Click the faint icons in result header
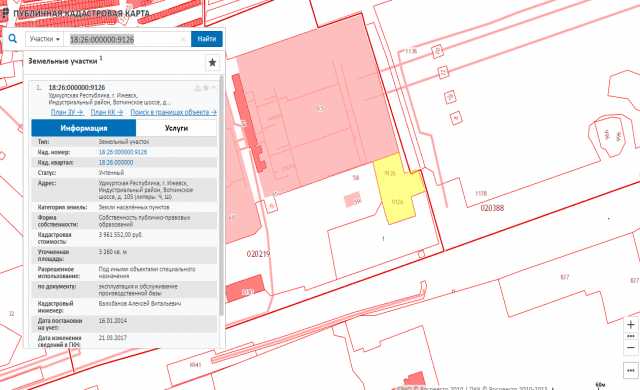 coord(205,88)
